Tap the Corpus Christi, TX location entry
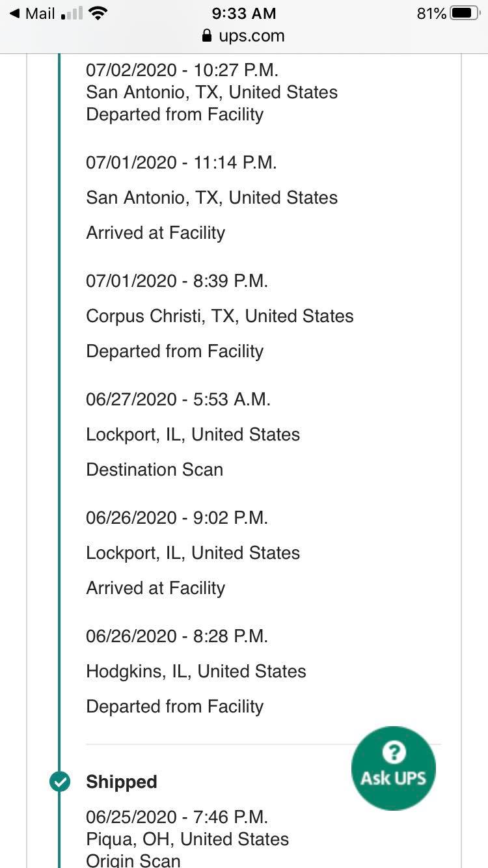488x868 pixels. (220, 316)
